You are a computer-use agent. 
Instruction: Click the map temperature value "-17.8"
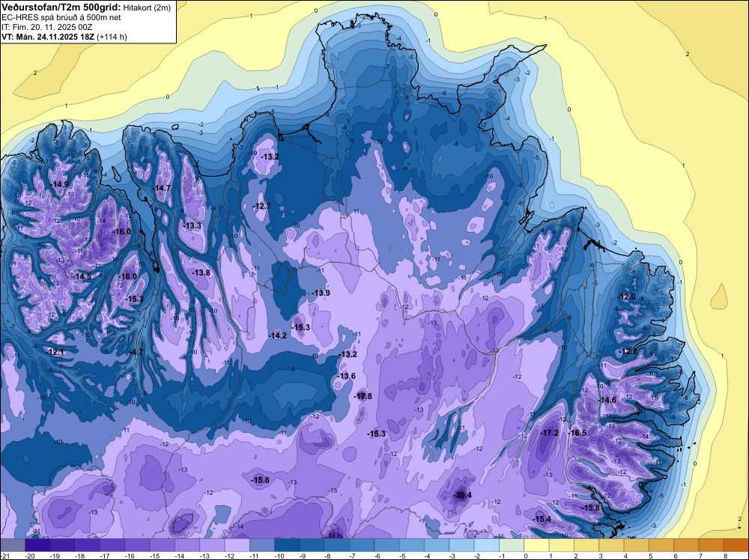(x=363, y=396)
